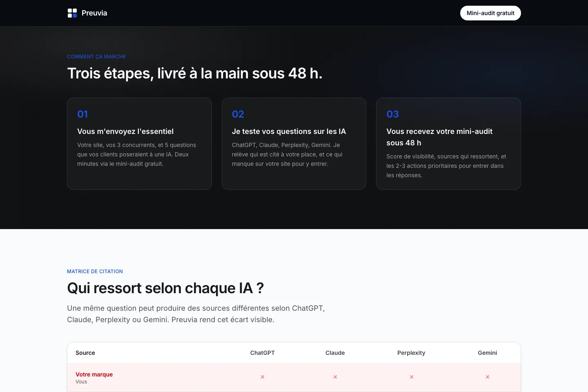This screenshot has width=588, height=392.
Task: Click the heading Je teste vos questions sur les IA
Action: 289,131
